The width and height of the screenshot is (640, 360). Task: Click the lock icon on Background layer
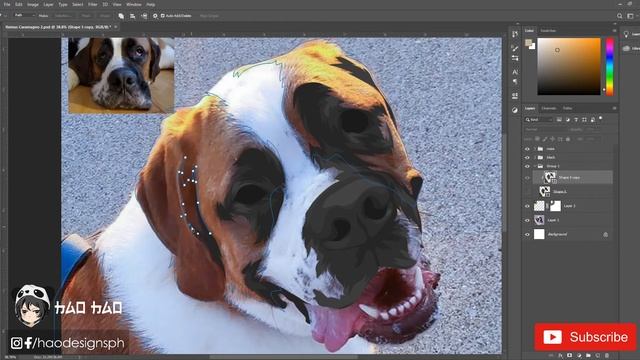point(605,235)
